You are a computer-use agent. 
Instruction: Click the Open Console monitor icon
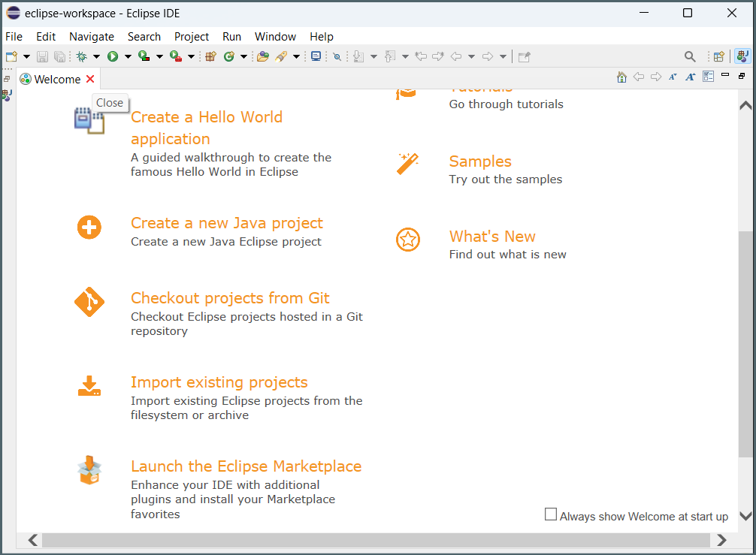[316, 57]
